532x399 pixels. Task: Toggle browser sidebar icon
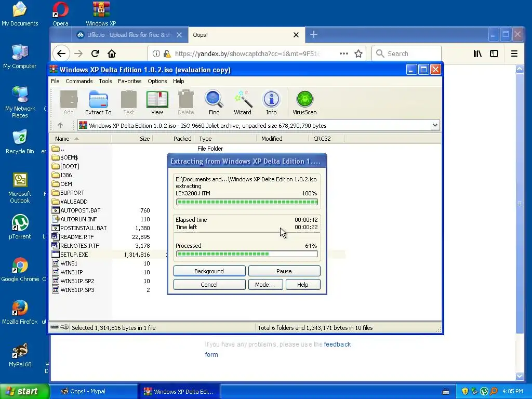pyautogui.click(x=494, y=54)
